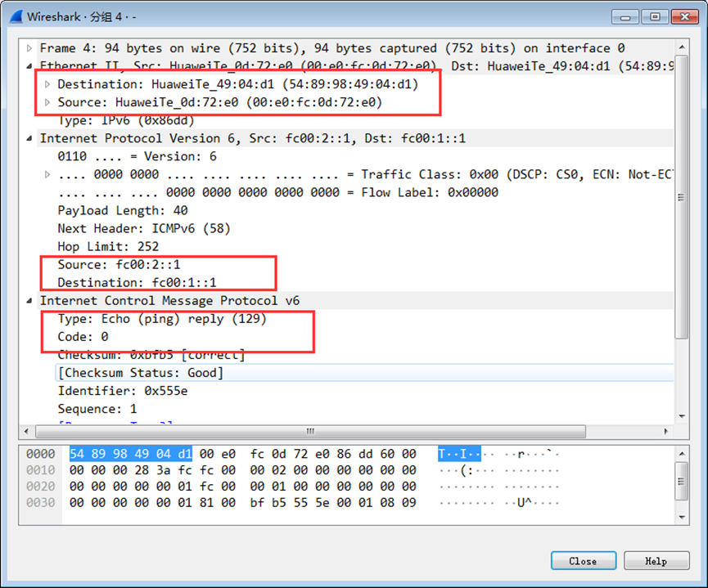The image size is (708, 588).
Task: Maximize the Wireshark packet window
Action: (655, 17)
